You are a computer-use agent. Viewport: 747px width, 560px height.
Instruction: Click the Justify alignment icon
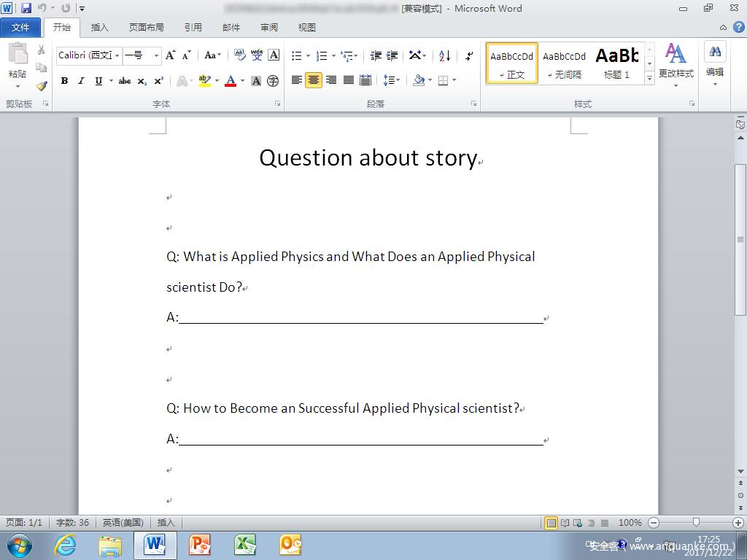(349, 80)
